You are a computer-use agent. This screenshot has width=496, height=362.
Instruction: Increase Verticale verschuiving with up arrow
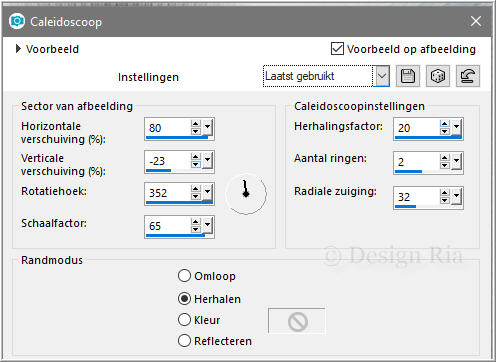pos(196,157)
